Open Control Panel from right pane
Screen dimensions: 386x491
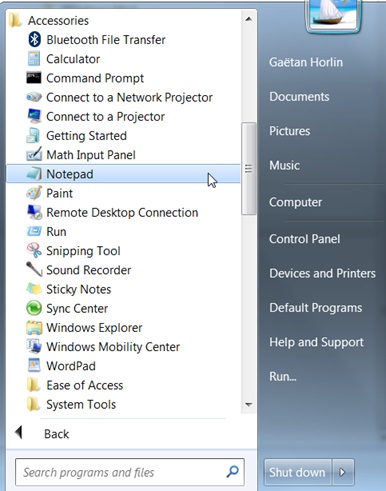pos(305,239)
